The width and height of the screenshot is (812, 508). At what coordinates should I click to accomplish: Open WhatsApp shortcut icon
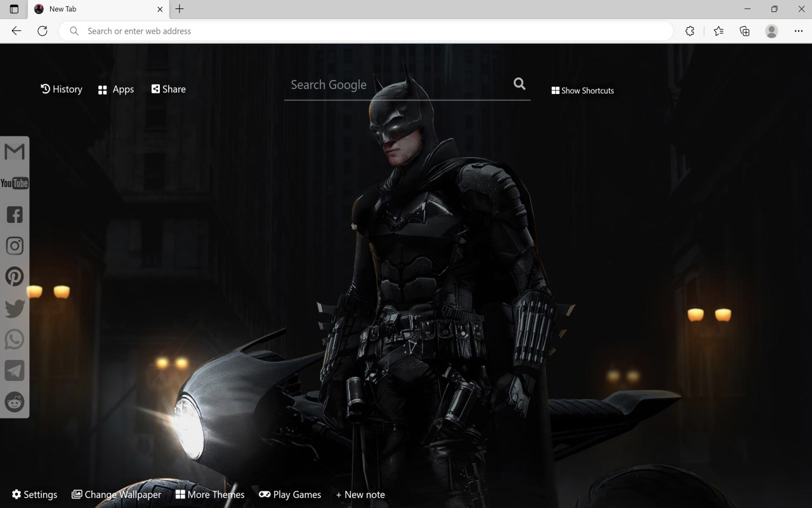[15, 339]
